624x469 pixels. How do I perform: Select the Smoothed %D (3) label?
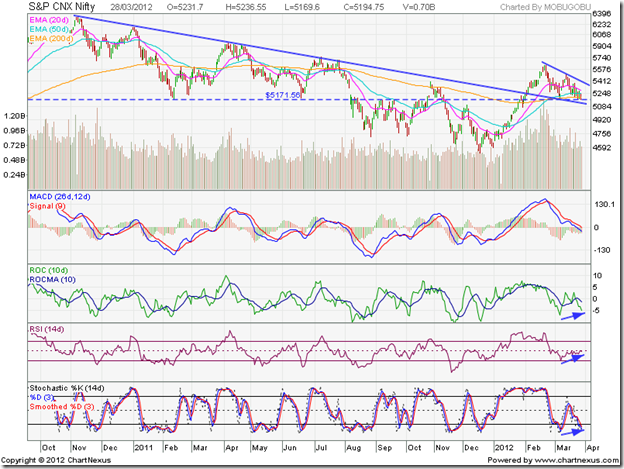pyautogui.click(x=62, y=407)
